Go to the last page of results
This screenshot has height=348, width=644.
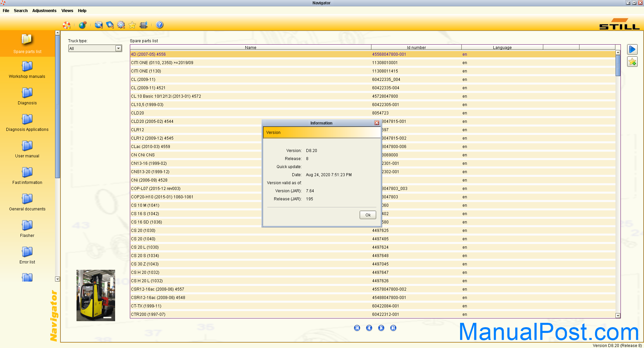(393, 328)
